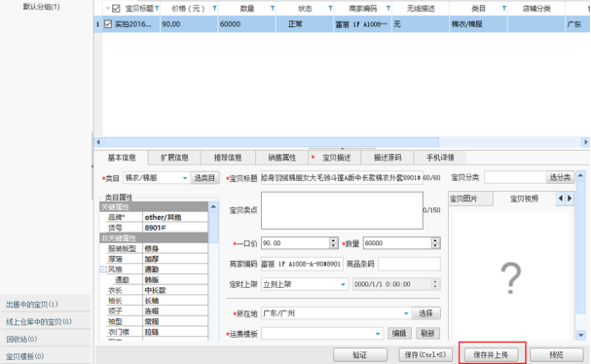
Task: Click the 刷新 button
Action: tap(427, 333)
